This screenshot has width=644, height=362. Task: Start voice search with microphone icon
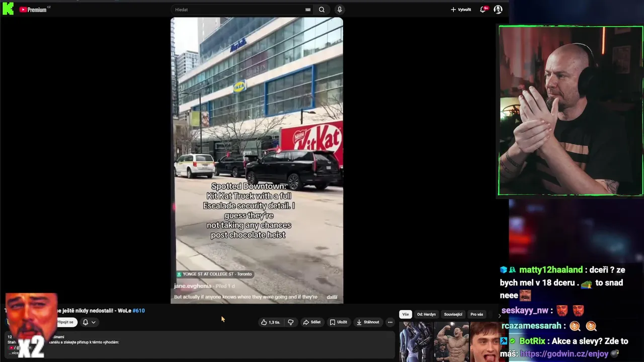point(340,10)
